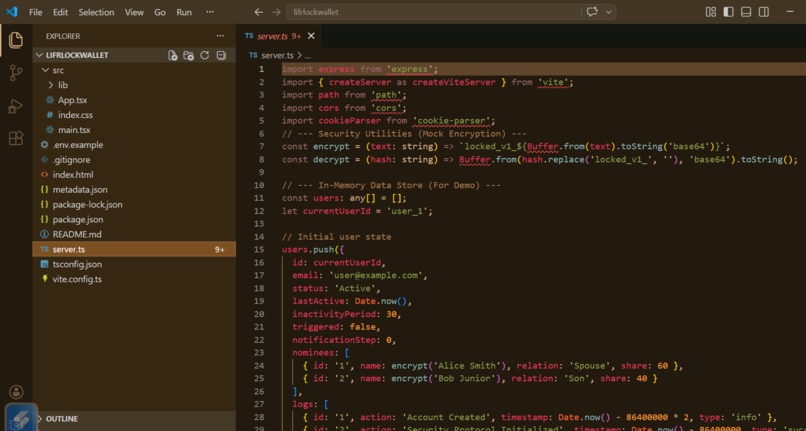
Task: Click server.ts in the breadcrumb
Action: pyautogui.click(x=277, y=56)
